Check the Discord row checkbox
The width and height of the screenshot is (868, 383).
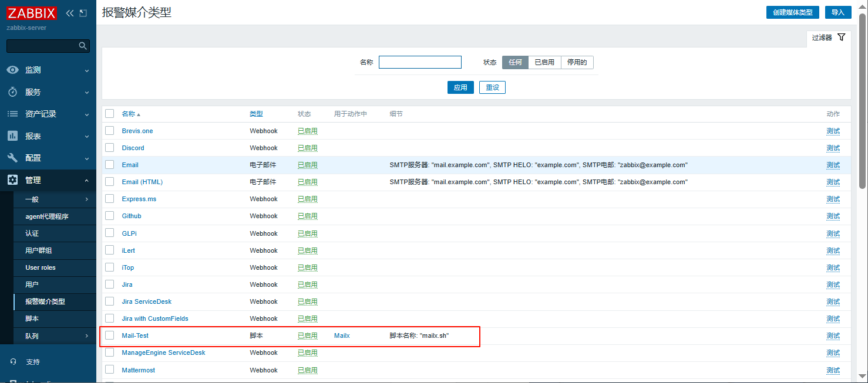click(110, 148)
